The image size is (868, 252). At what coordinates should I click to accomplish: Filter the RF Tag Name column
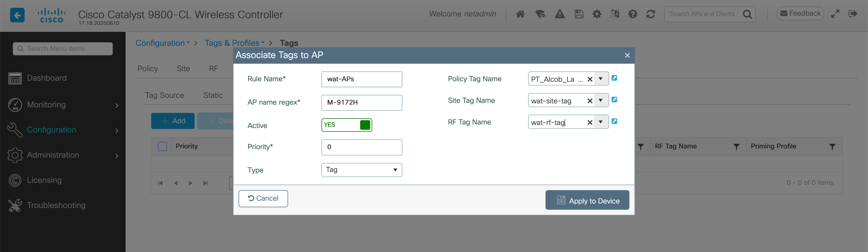(736, 146)
